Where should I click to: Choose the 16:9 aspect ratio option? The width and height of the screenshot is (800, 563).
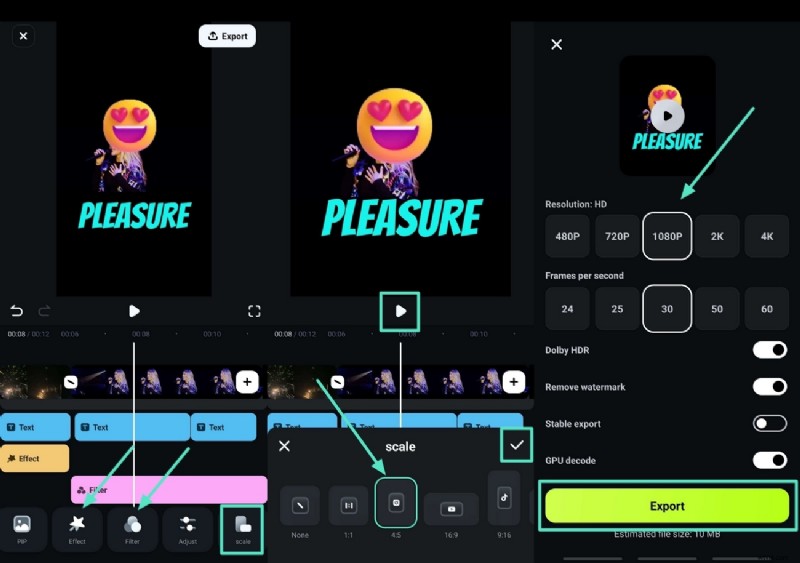coord(451,508)
